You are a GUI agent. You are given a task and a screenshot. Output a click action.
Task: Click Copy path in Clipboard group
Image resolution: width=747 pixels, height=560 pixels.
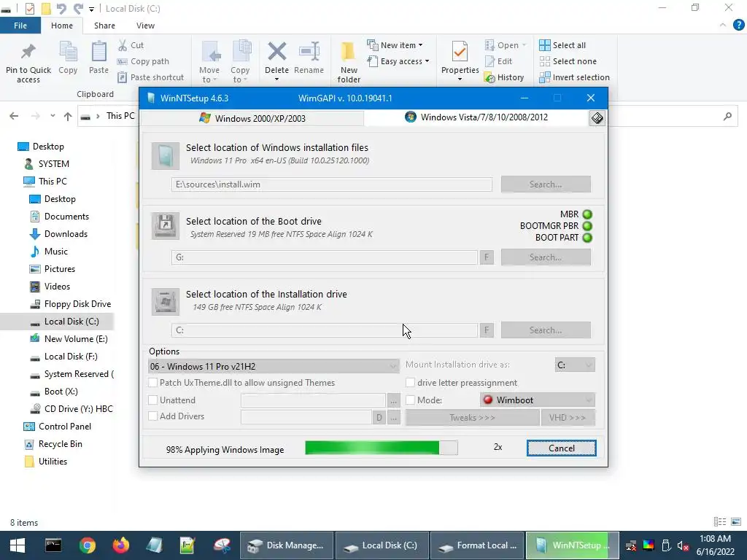pos(143,61)
